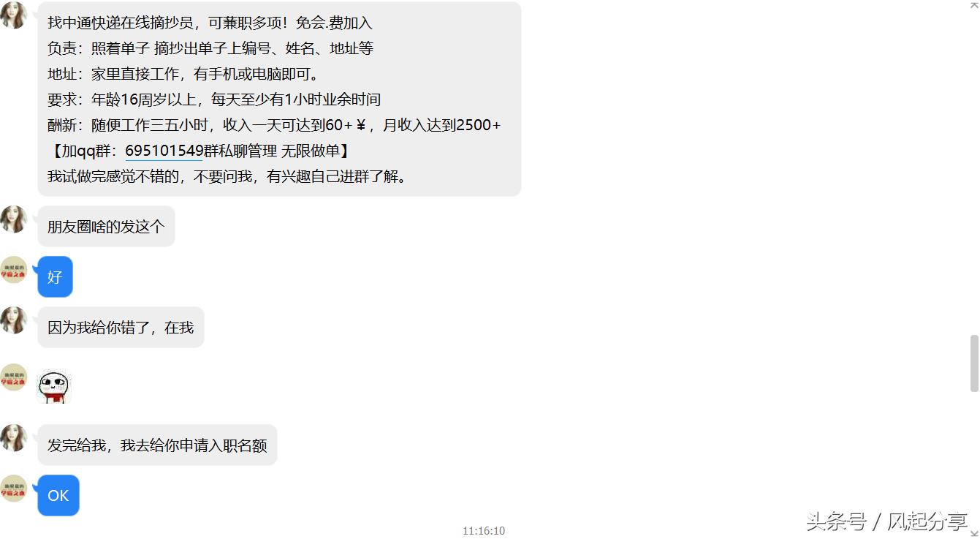
Task: Click the chat scrollbar thumb
Action: (973, 363)
